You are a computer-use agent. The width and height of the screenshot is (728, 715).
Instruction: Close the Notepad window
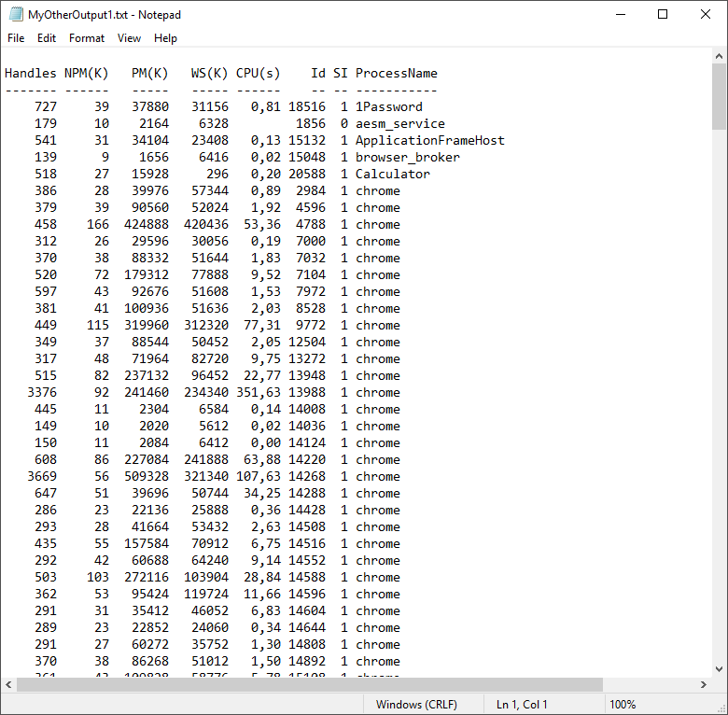coord(706,14)
